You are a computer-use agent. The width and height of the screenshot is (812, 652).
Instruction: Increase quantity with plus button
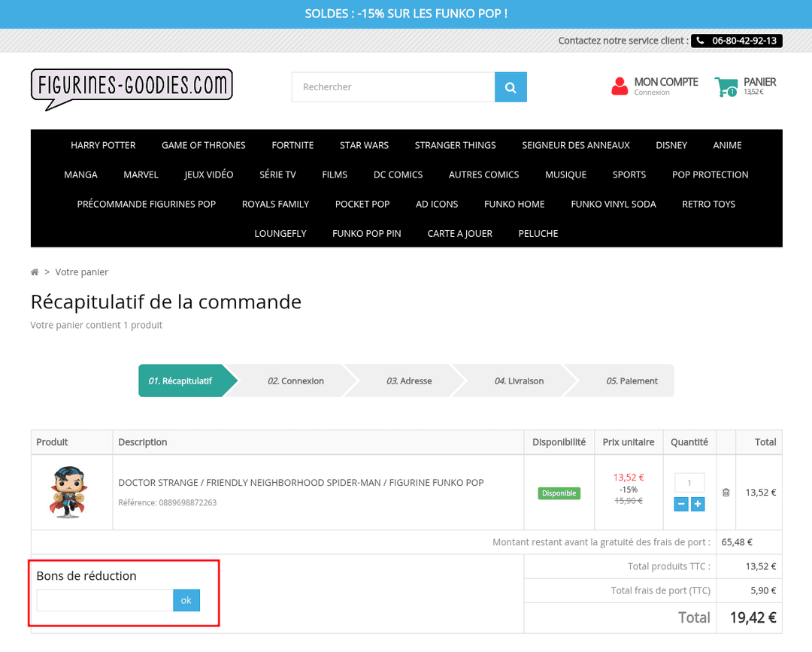[698, 504]
